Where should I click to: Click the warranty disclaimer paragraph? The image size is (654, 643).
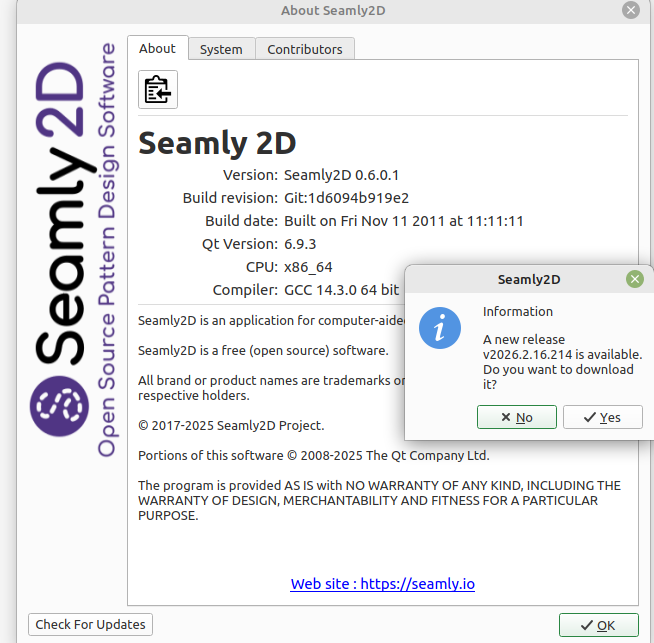(379, 500)
